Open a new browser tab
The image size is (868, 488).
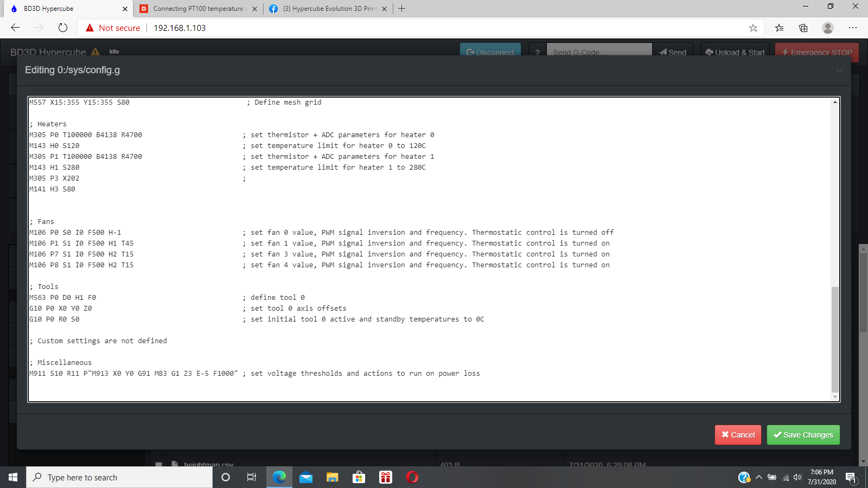401,9
